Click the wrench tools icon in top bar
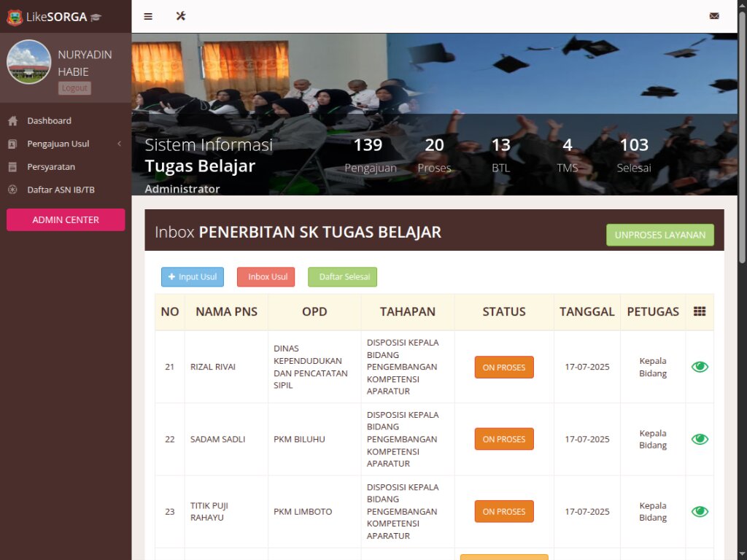Viewport: 747px width, 560px height. (181, 16)
